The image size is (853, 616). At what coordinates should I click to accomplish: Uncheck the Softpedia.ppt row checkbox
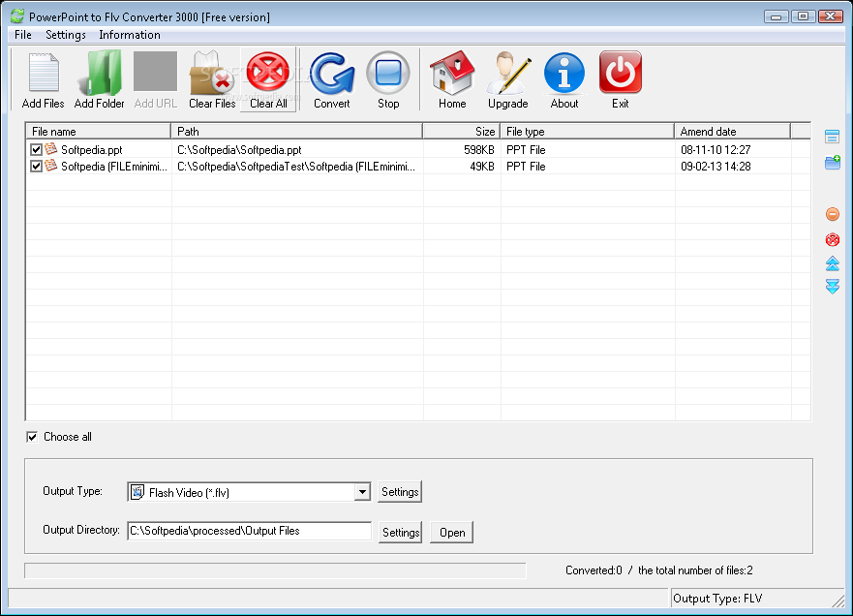pos(36,150)
